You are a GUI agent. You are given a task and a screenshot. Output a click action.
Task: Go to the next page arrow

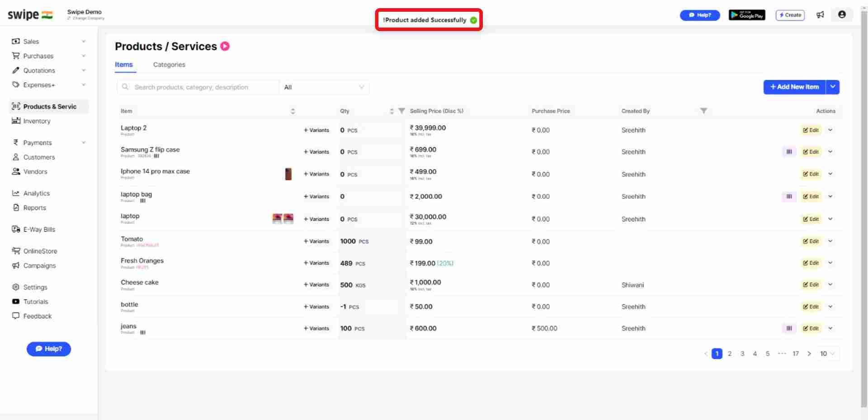click(x=809, y=354)
